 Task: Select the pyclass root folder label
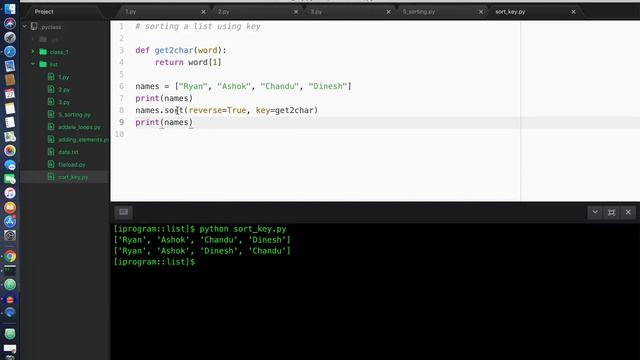coord(51,27)
